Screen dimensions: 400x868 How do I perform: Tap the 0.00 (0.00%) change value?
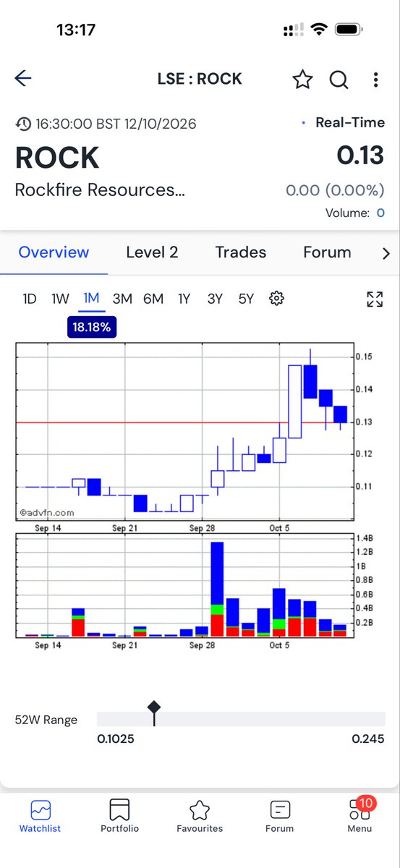(335, 190)
